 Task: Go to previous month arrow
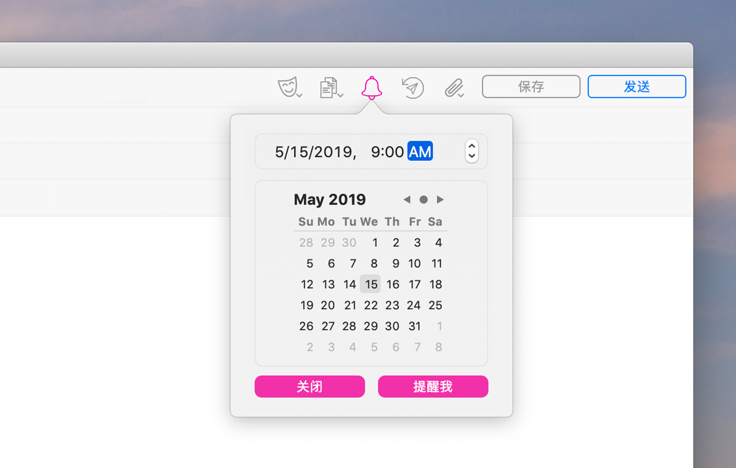[407, 199]
